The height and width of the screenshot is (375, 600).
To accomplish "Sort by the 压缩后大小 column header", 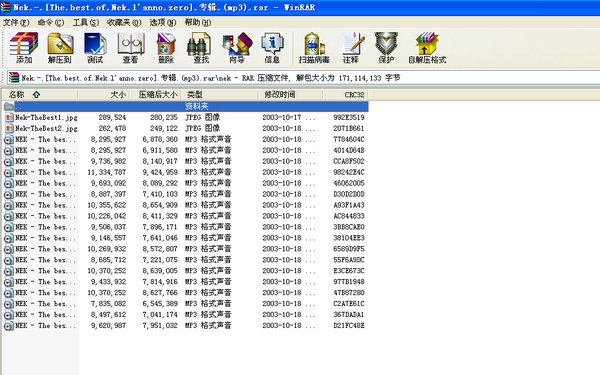I will click(x=155, y=95).
